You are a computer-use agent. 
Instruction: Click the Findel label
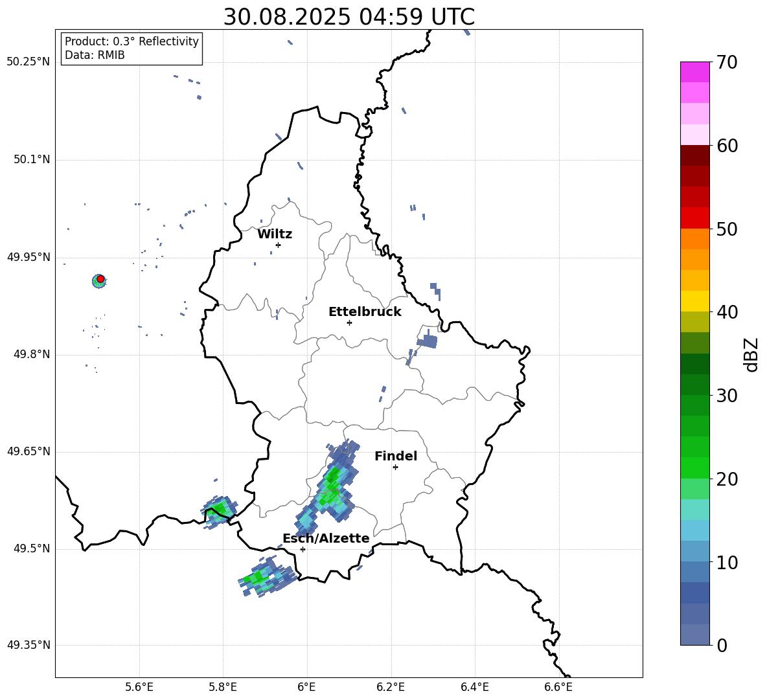click(396, 456)
